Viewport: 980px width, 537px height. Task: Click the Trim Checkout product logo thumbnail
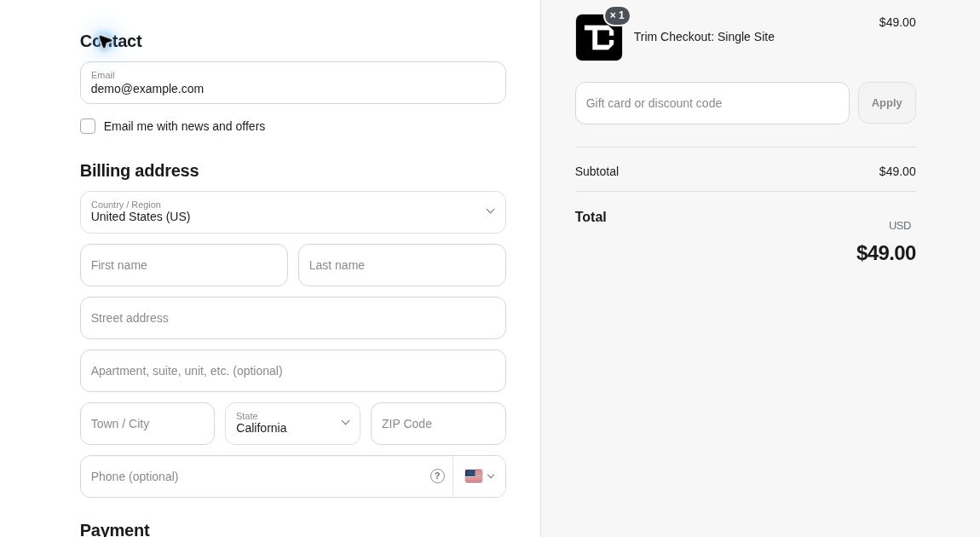coord(599,38)
